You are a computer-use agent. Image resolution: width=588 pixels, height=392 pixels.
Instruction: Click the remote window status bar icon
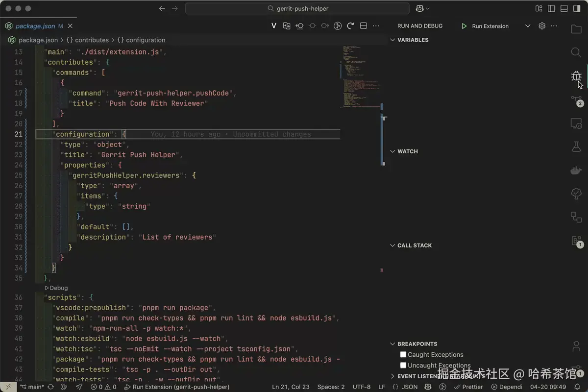pyautogui.click(x=8, y=387)
